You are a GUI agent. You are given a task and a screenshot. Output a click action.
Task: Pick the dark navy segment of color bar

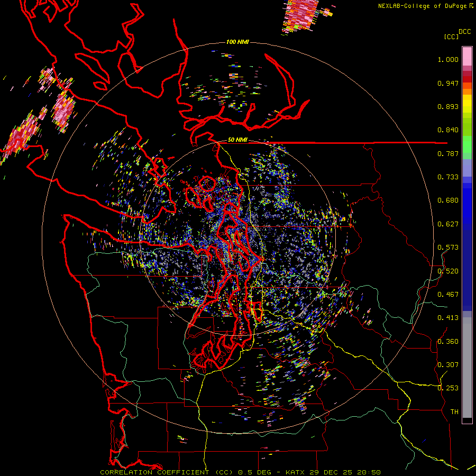[x=467, y=267]
